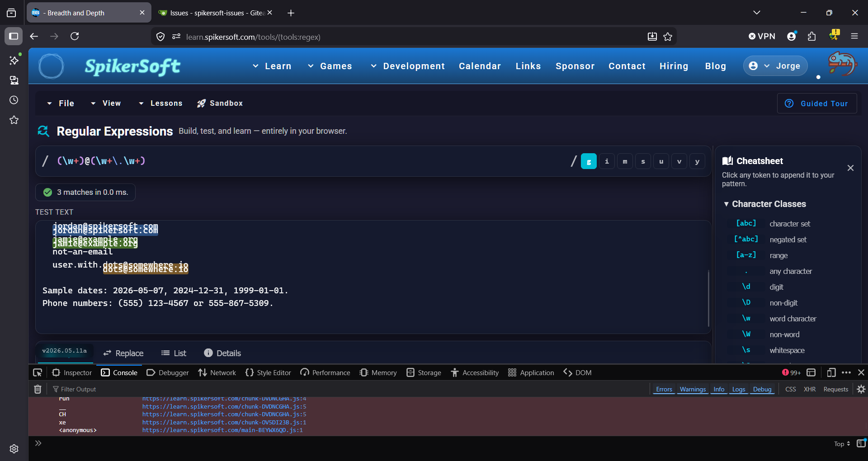Toggle the global 'g' regex flag
The image size is (868, 461).
[x=589, y=161]
